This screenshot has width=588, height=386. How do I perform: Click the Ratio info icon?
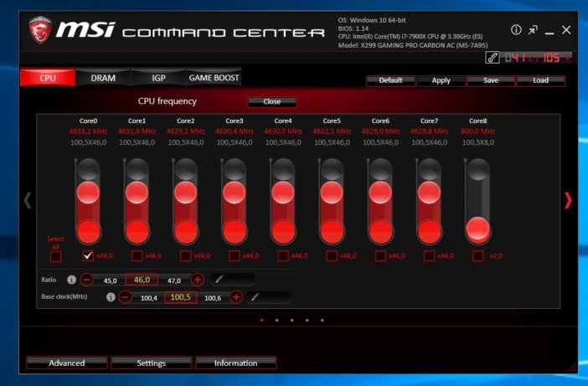[71, 280]
